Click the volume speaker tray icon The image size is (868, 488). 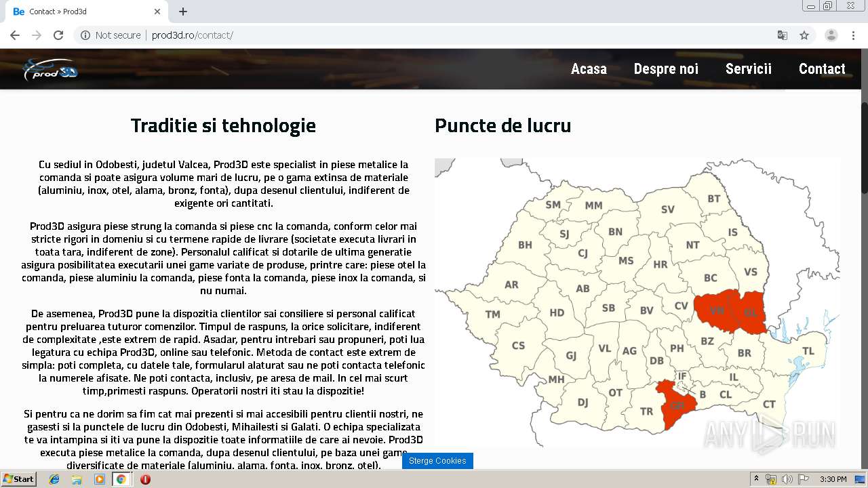click(787, 479)
